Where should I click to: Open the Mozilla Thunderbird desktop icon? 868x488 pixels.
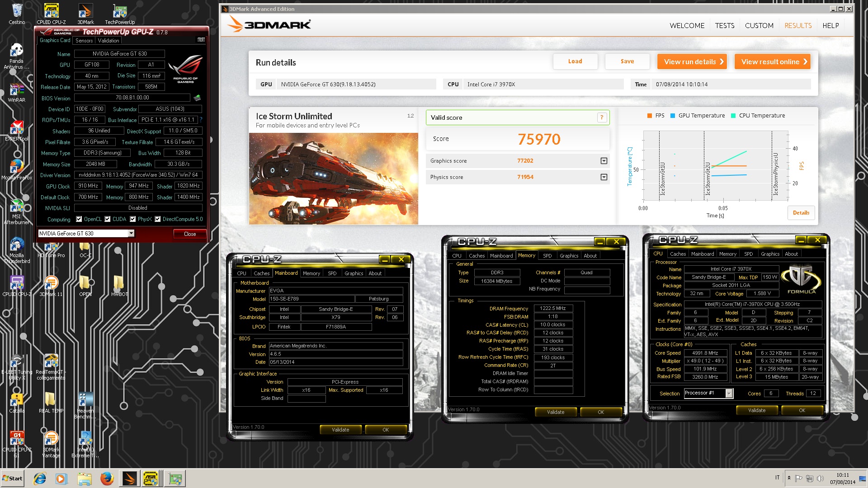click(x=17, y=250)
